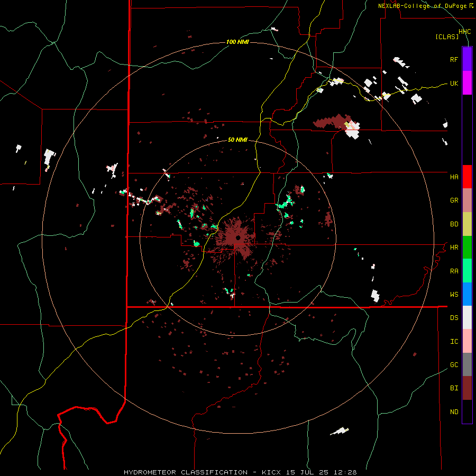Screen dimensions: 476x476
Task: Click the RA light-green legend swatch
Action: (467, 271)
